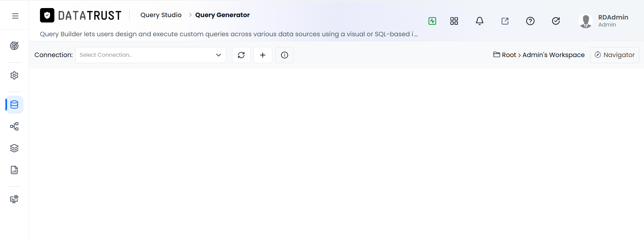644x240 pixels.
Task: Open the settings gear in sidebar
Action: (x=14, y=75)
